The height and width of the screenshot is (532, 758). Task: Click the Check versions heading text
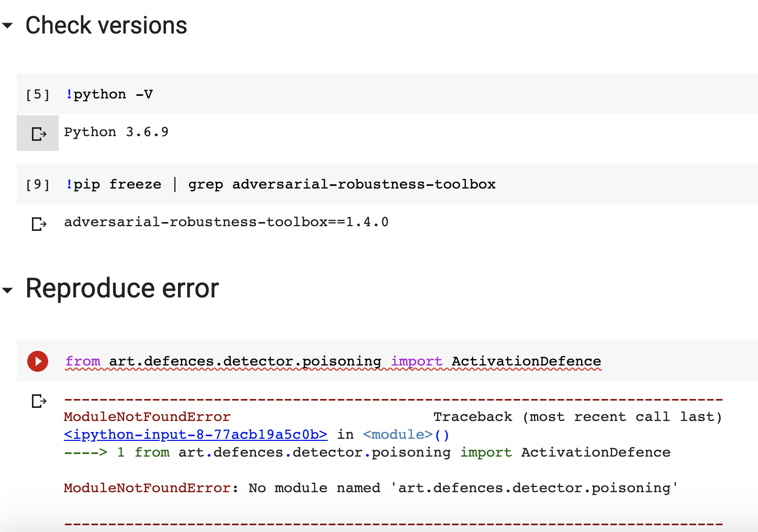tap(106, 25)
